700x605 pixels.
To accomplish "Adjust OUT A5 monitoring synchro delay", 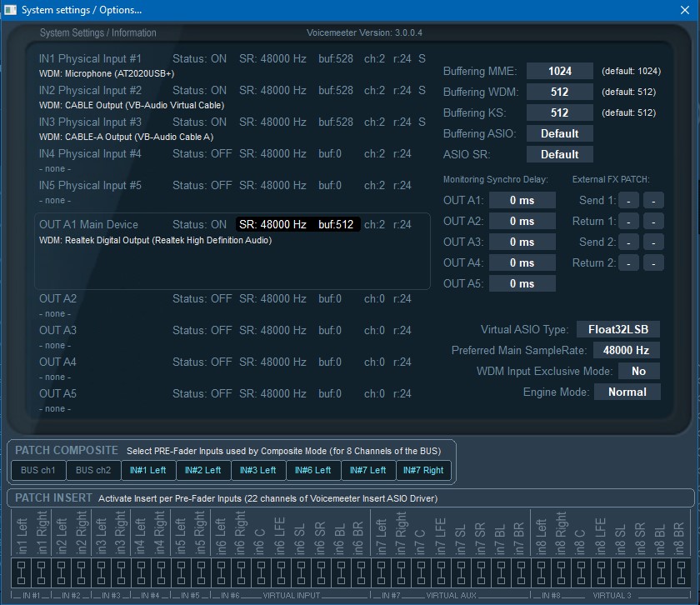I will [522, 283].
